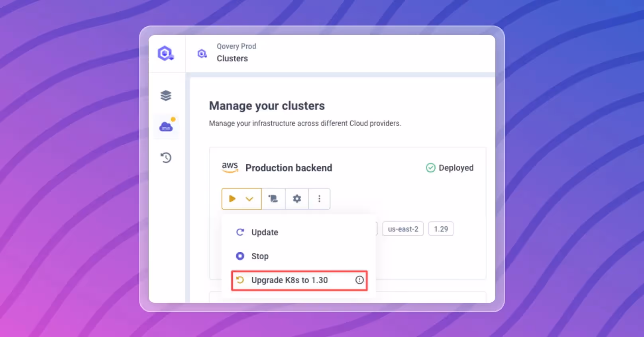
Task: Open the three-dot more options menu
Action: point(319,198)
